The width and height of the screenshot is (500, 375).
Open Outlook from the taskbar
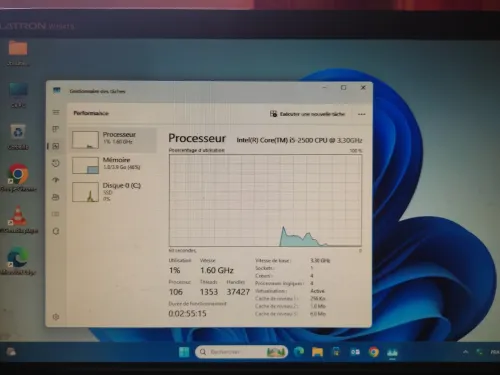355,352
